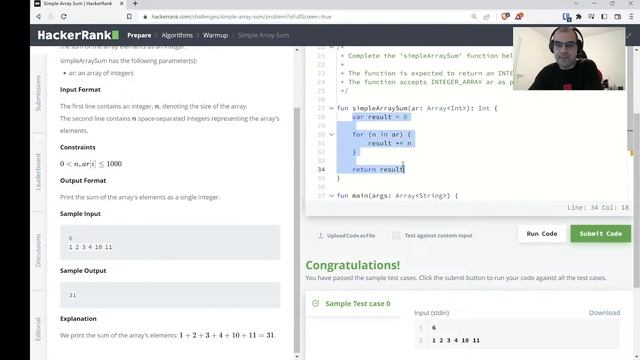640x360 pixels.
Task: Click the webcam video overlay
Action: (x=569, y=58)
